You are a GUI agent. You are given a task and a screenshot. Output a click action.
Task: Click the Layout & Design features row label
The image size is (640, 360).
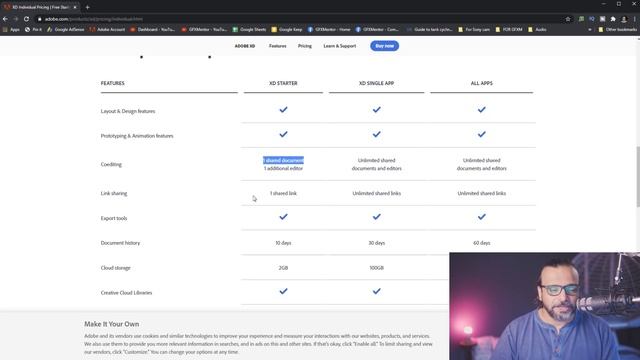pos(128,111)
